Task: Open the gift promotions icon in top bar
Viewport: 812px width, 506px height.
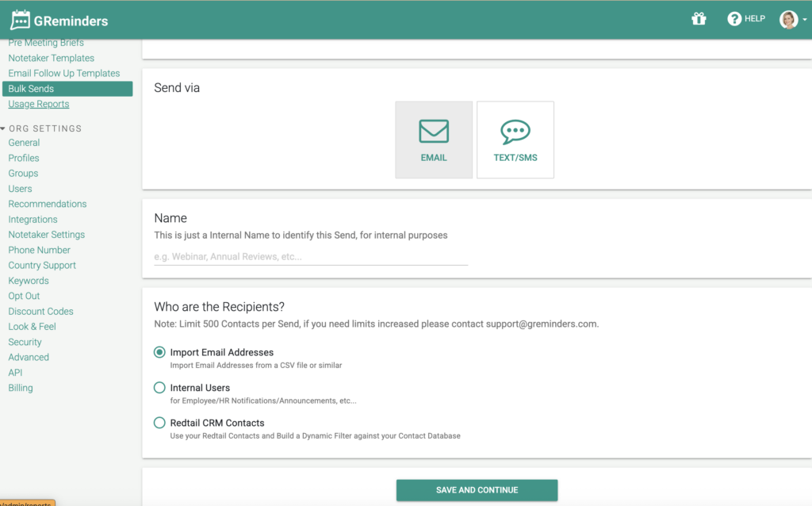Action: (x=699, y=17)
